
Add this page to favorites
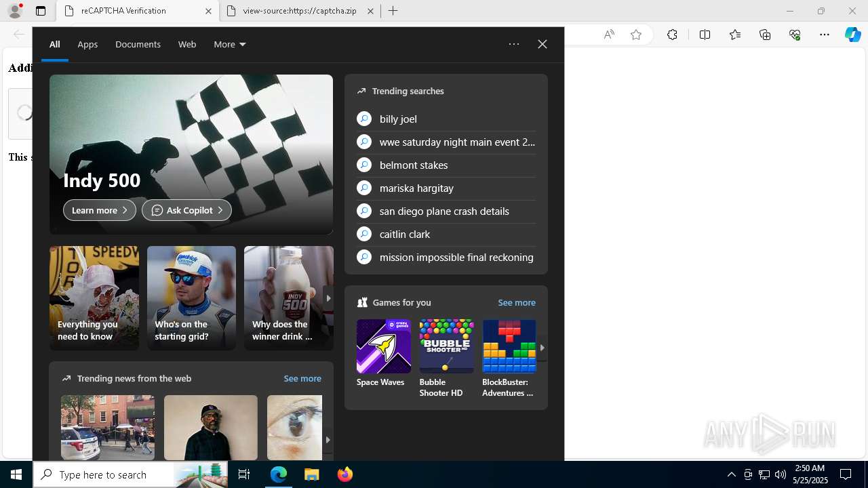(x=636, y=35)
